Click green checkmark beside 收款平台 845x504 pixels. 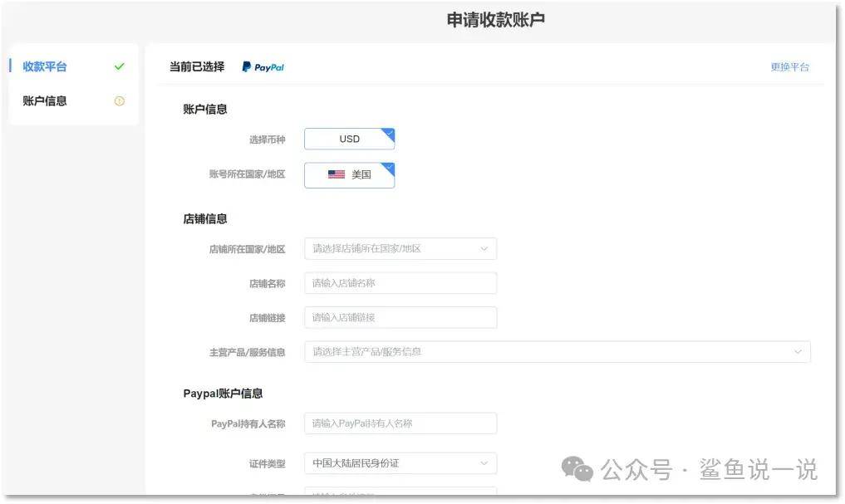(120, 66)
